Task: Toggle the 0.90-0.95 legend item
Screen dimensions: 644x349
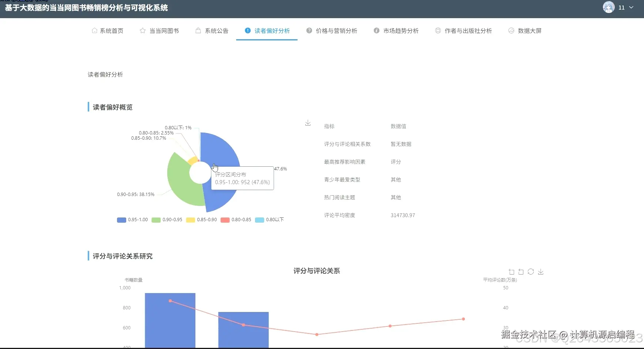Action: (x=167, y=220)
